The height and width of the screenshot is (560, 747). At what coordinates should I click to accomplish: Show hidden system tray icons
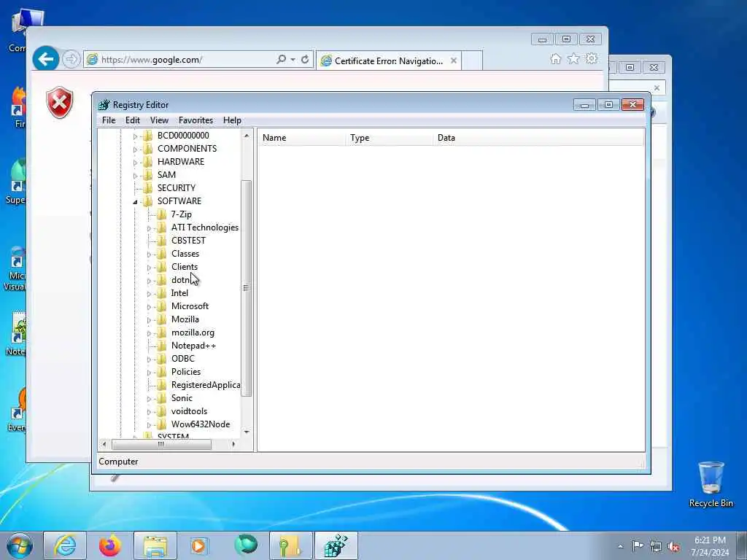[x=620, y=546]
